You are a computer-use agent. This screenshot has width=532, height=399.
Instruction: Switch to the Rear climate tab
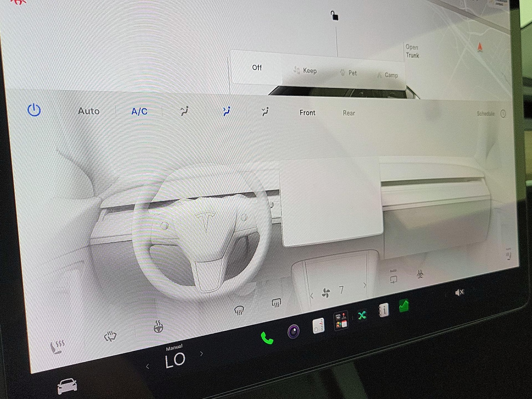[x=349, y=113]
